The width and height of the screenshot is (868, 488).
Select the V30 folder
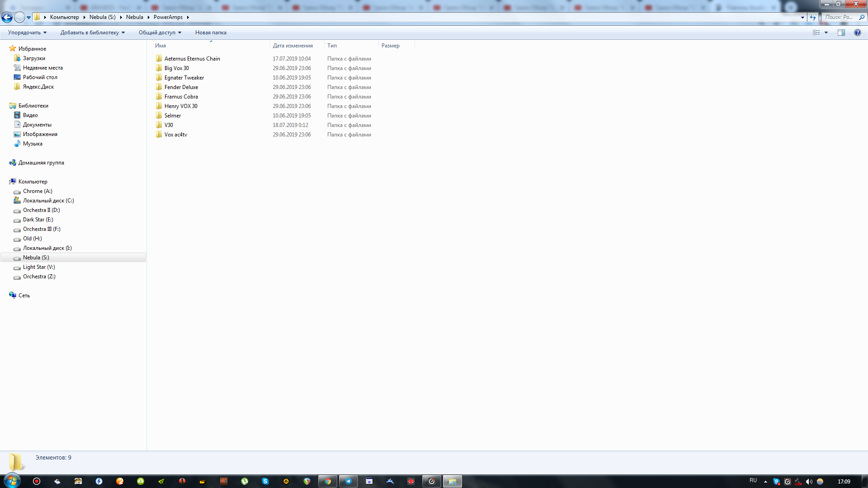[169, 125]
